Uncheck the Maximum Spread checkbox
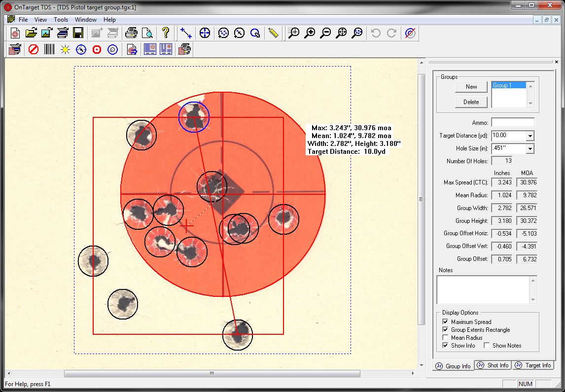Screen dimensions: 565x392 (445, 322)
